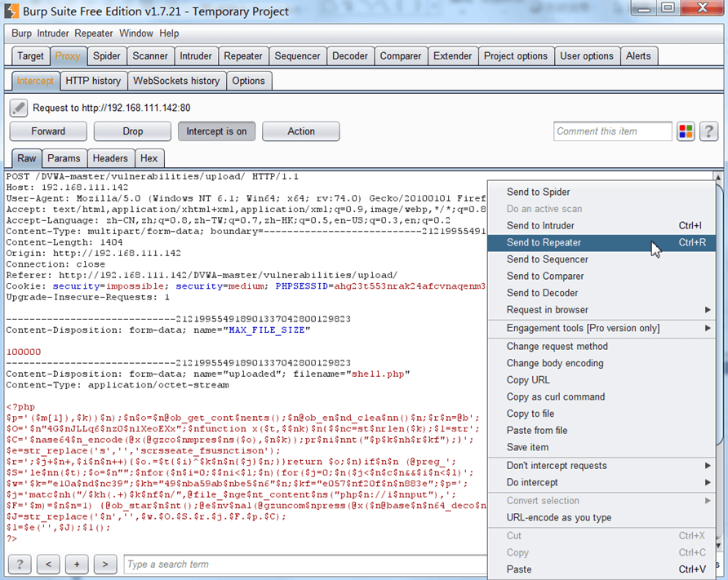Open the WebSockets history tab
Viewport: 728px width, 580px height.
[176, 81]
